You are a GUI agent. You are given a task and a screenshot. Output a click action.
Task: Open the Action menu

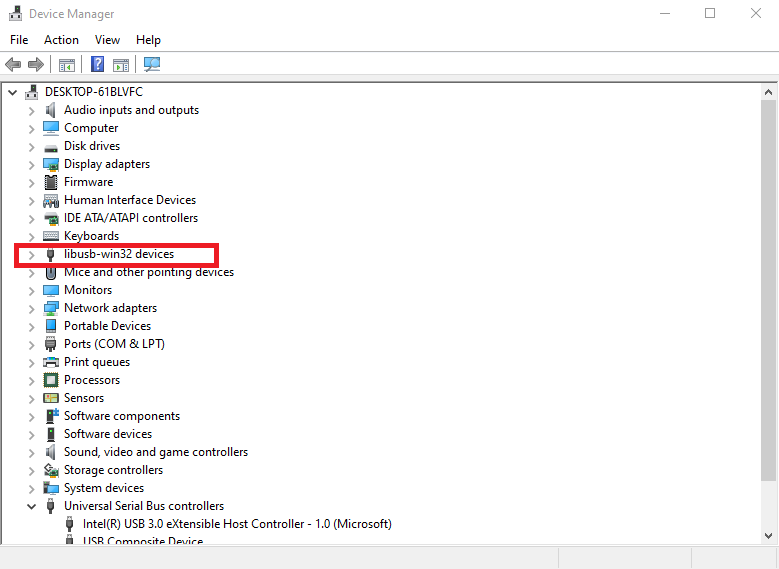point(61,40)
